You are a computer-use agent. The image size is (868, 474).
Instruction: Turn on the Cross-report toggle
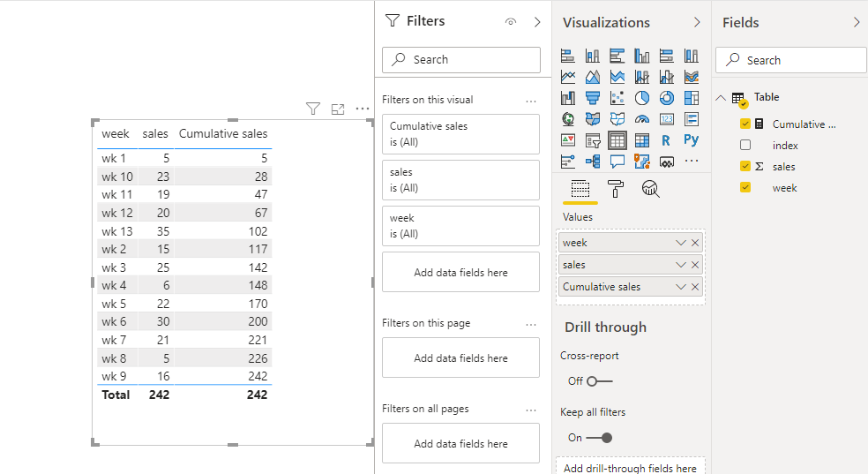[x=600, y=381]
